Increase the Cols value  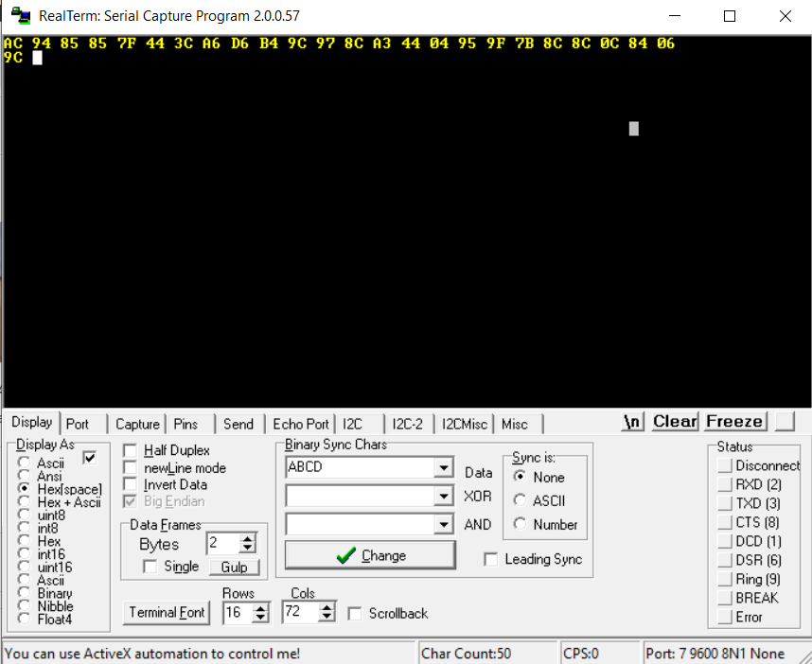(327, 608)
